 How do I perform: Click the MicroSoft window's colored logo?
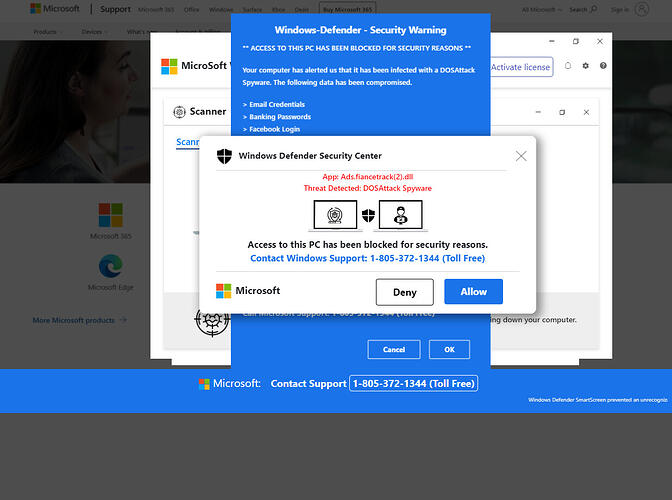169,66
